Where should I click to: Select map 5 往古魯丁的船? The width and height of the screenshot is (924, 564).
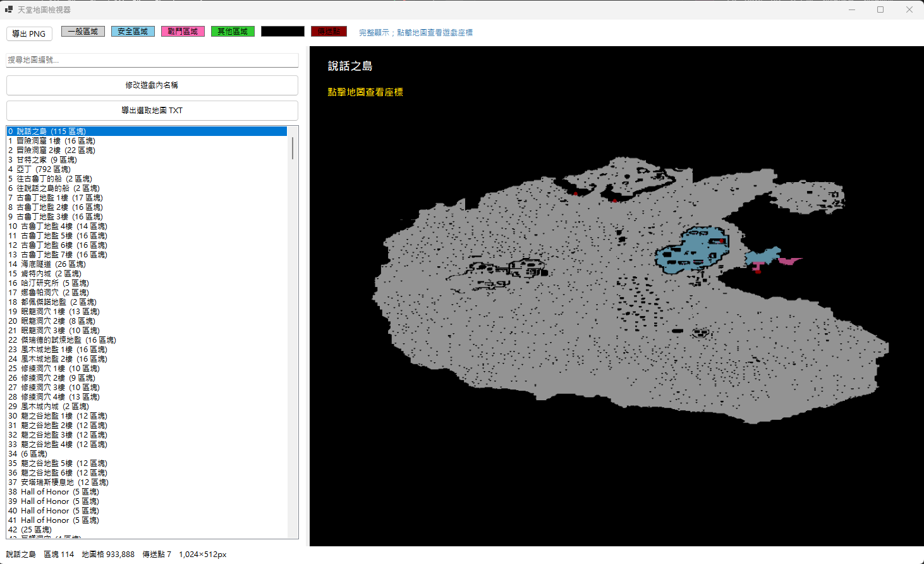(x=147, y=178)
